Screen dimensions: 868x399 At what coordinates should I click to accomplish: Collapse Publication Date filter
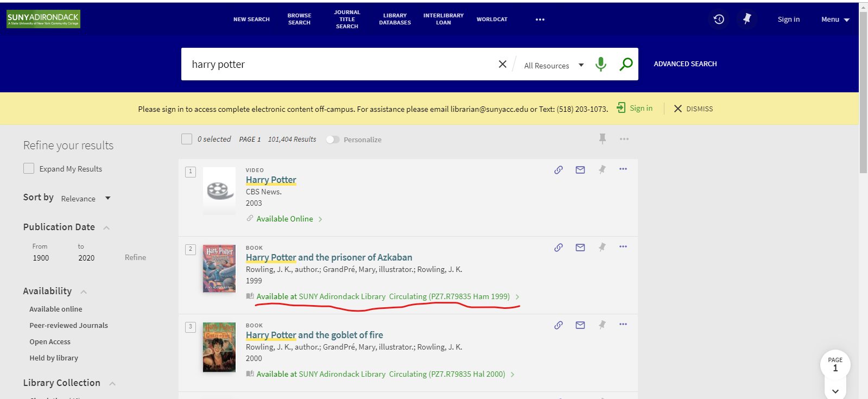[106, 227]
